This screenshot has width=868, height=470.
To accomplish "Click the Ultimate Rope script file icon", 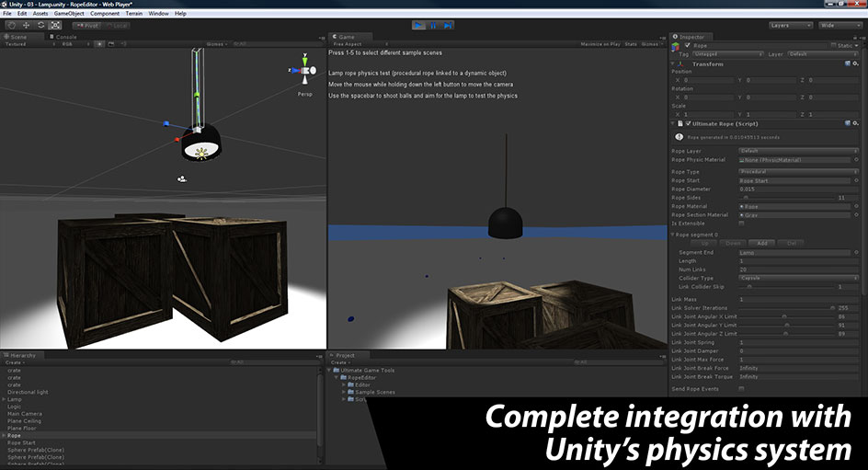I will coord(680,123).
